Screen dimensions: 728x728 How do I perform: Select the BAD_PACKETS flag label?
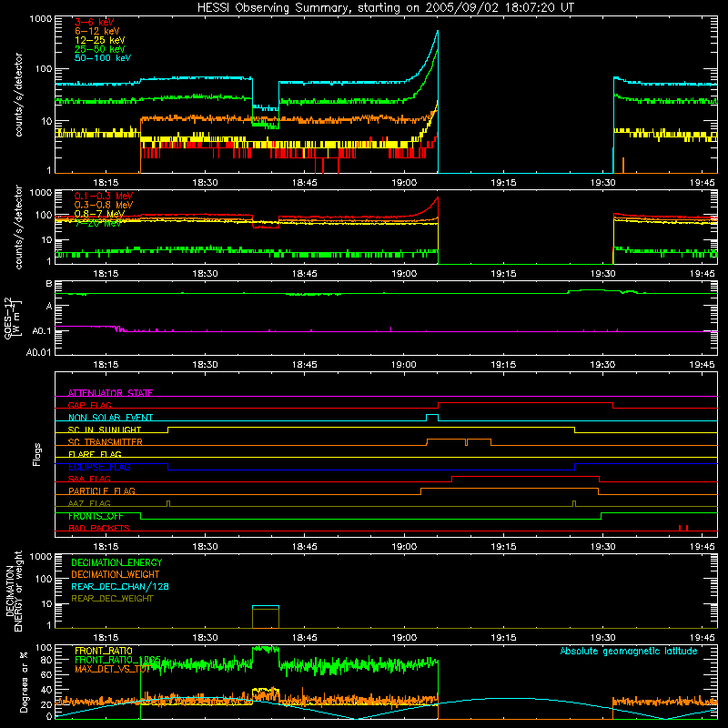[x=99, y=528]
